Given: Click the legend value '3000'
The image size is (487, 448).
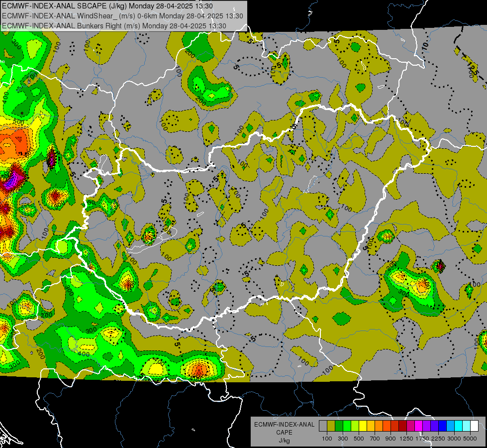Looking at the screenshot, I should pos(454,439).
